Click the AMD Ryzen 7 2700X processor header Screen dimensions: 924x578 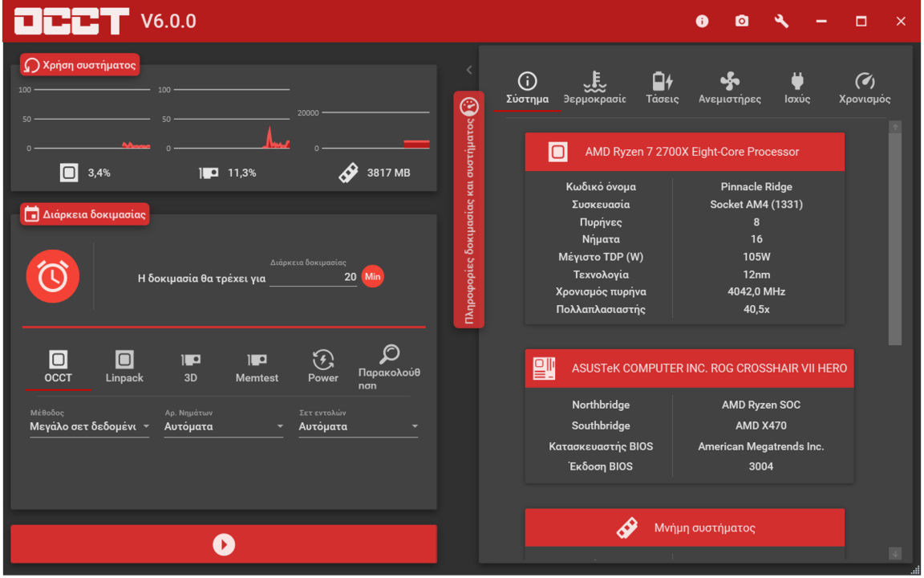[685, 153]
